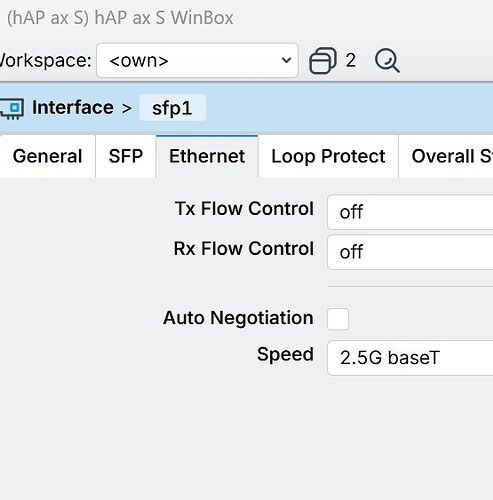Open the Tx Flow Control dropdown
This screenshot has height=500, width=493.
(x=410, y=212)
